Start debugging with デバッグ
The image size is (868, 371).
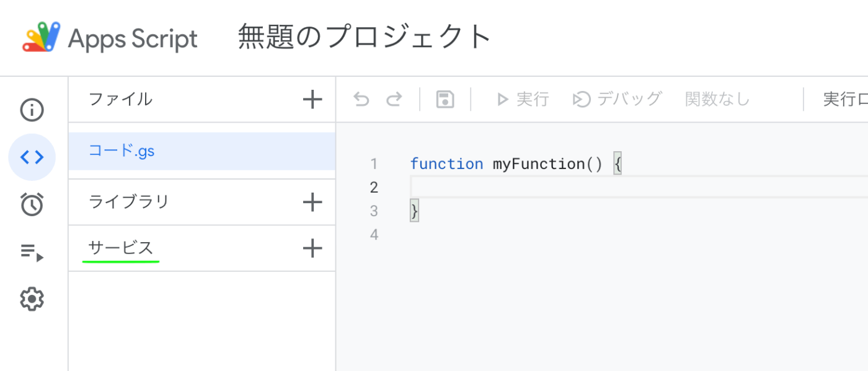tap(616, 98)
